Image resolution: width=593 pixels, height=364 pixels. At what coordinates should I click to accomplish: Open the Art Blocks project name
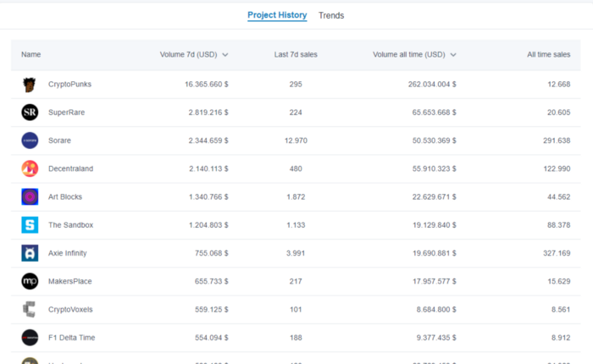coord(65,197)
